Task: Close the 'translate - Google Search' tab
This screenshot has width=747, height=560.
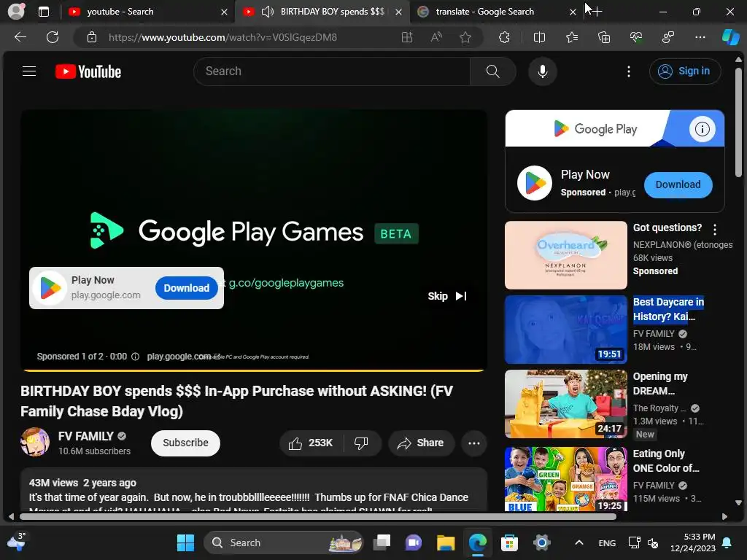Action: pyautogui.click(x=573, y=12)
